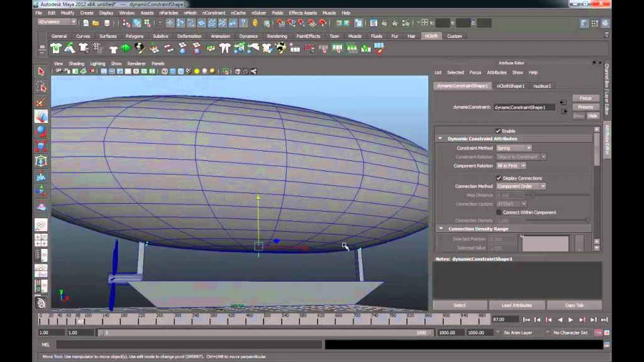
Task: Activate the Soft Modification tool
Action: (x=41, y=176)
